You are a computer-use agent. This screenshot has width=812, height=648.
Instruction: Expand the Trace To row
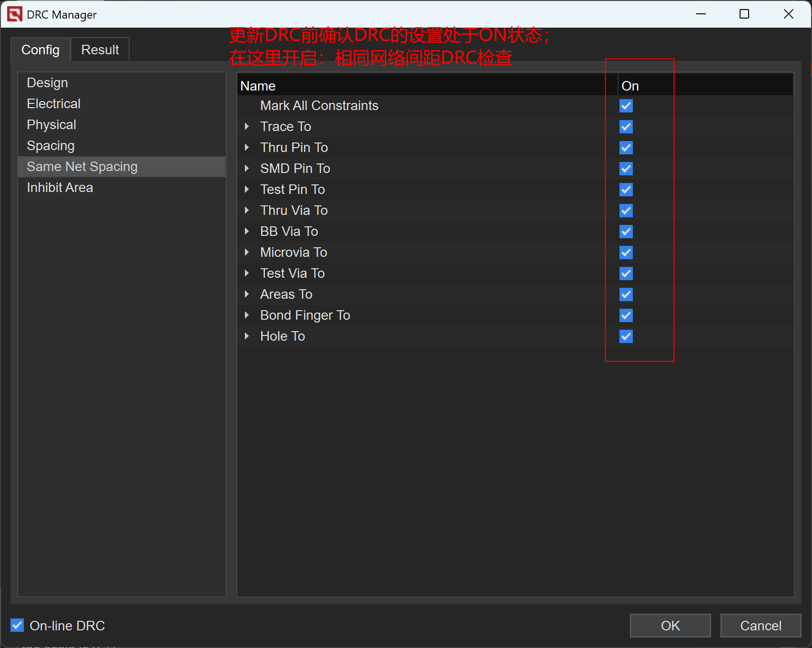click(247, 127)
